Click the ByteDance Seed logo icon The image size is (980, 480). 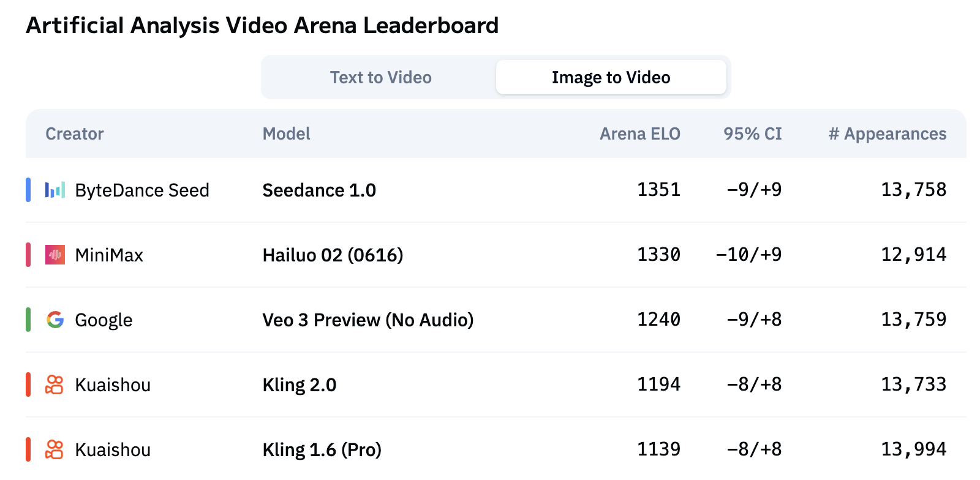(x=55, y=190)
